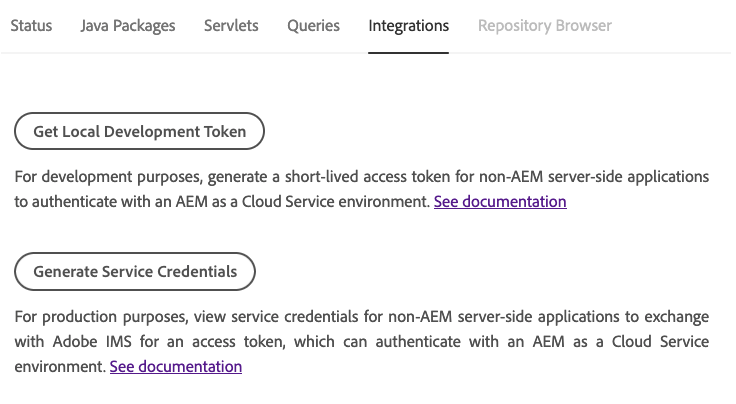Open documentation link for service credentials
This screenshot has width=736, height=404.
point(176,367)
